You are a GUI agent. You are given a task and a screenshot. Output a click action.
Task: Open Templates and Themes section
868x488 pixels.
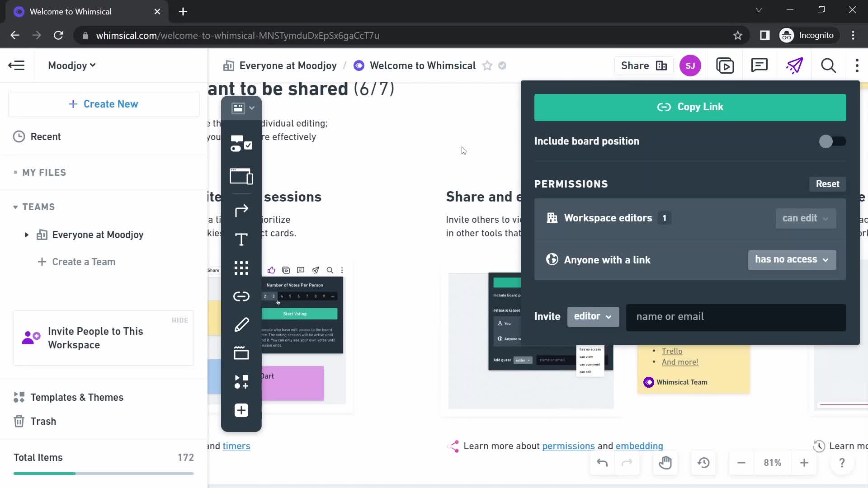(76, 397)
